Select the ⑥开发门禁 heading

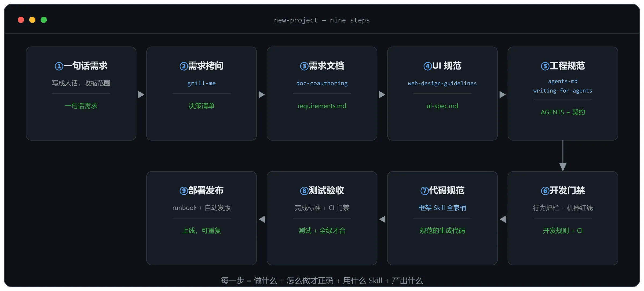[x=563, y=191]
